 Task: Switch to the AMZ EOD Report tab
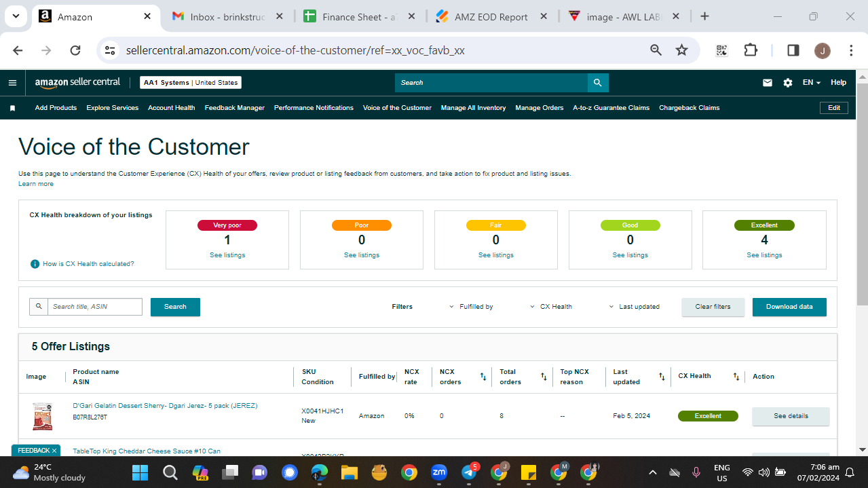point(491,16)
